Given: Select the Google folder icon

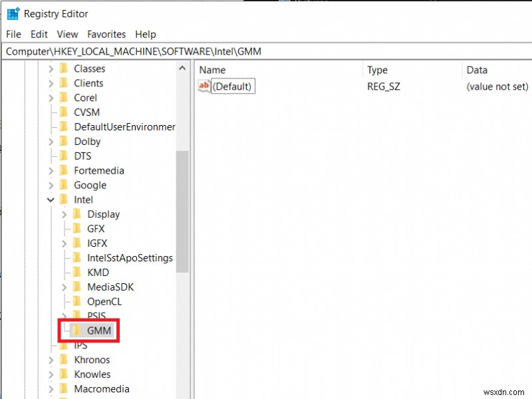Looking at the screenshot, I should [63, 186].
